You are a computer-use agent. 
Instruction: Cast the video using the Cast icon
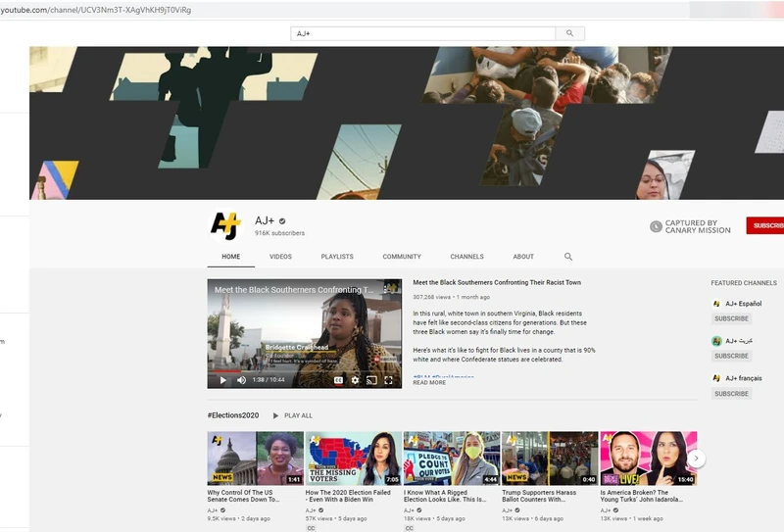click(x=371, y=380)
